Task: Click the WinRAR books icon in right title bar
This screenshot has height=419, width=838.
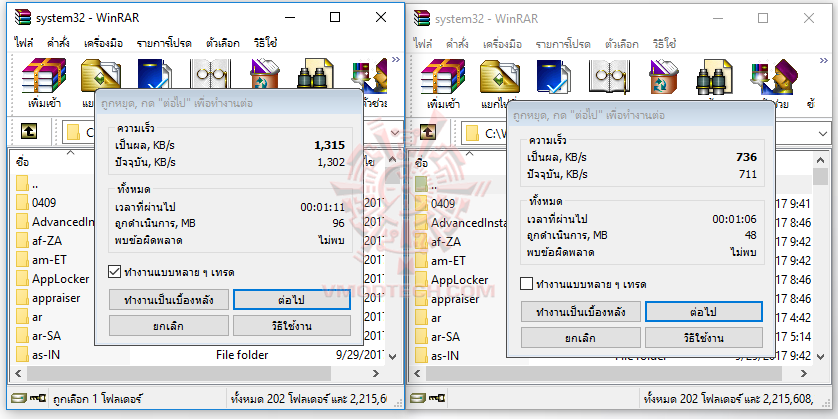Action: (x=422, y=18)
